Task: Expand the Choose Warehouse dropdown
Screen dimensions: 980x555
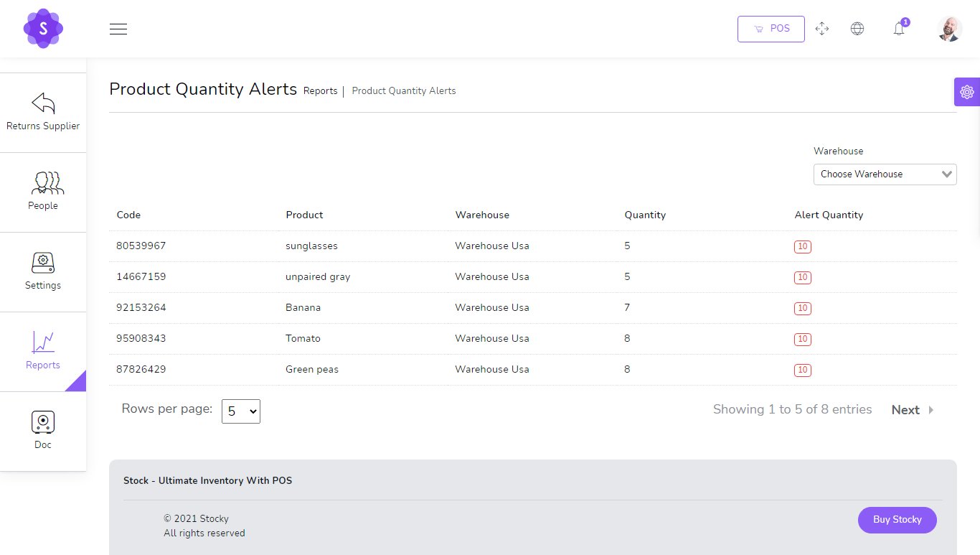Action: tap(885, 174)
